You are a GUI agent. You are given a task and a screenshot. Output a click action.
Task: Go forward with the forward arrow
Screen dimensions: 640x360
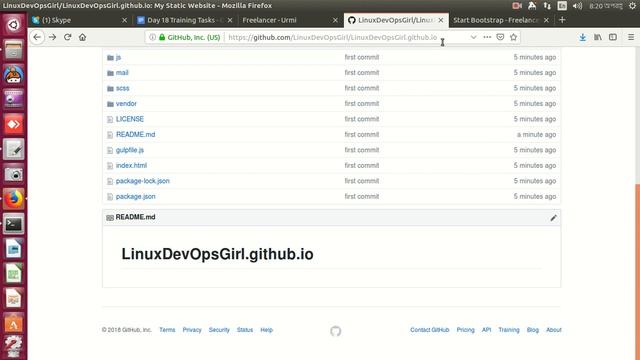coord(52,37)
